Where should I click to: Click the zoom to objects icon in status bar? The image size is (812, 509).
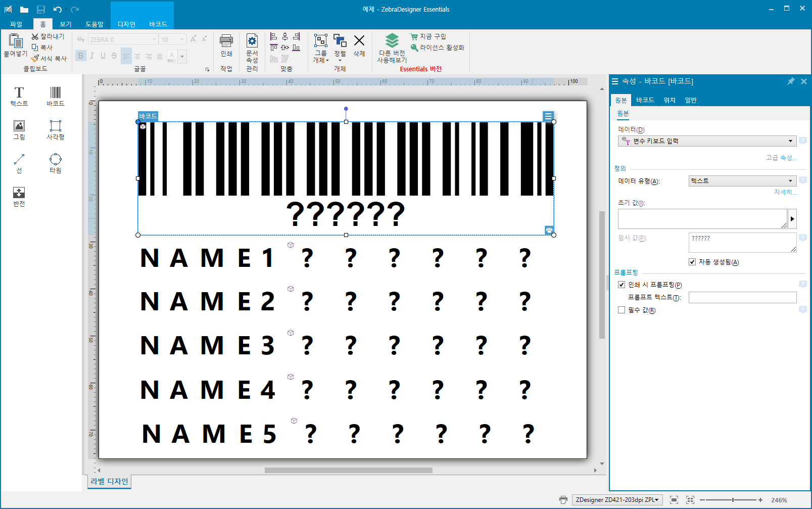[x=690, y=500]
